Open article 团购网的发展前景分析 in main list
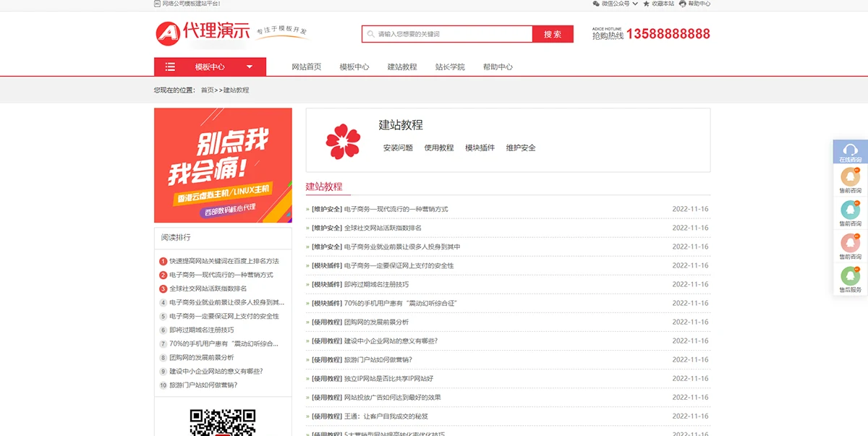868x436 pixels. tap(376, 322)
